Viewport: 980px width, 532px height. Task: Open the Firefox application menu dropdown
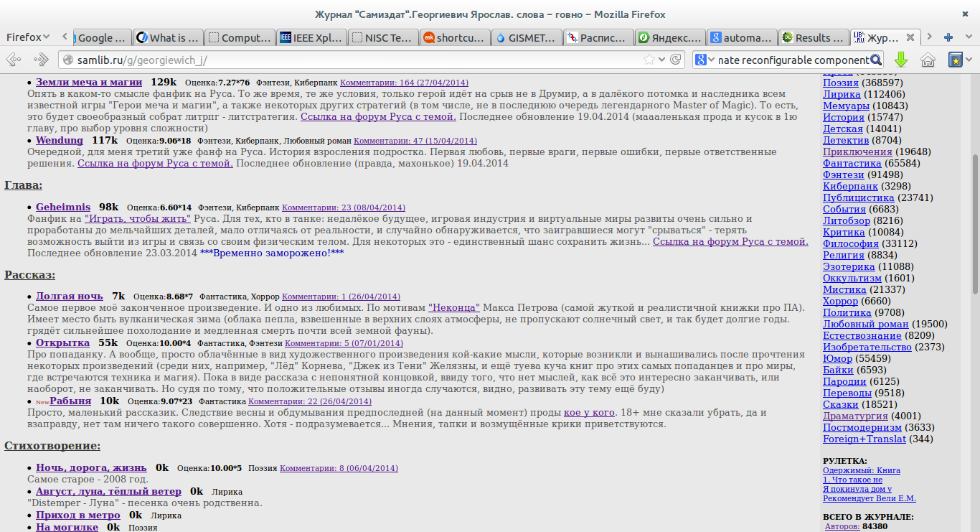[x=27, y=37]
